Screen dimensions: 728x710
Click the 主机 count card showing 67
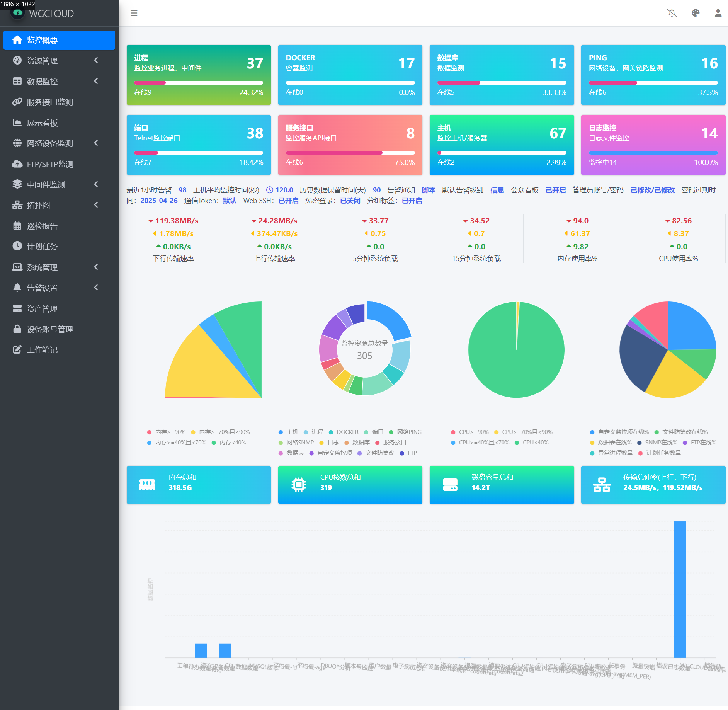(x=502, y=145)
